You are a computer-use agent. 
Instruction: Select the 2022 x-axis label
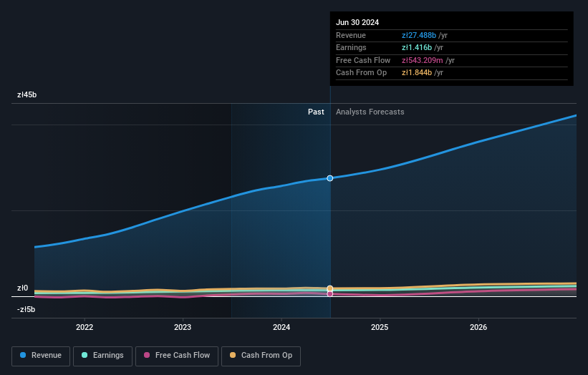coord(85,327)
